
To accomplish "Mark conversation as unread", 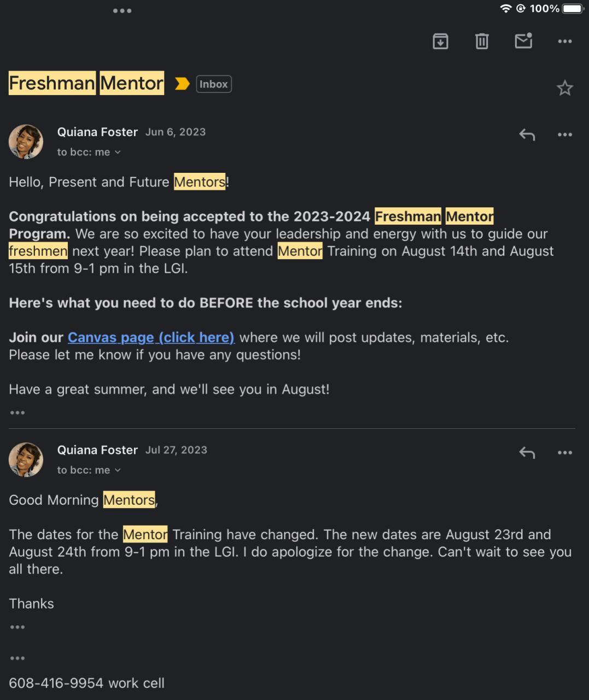I will [523, 41].
